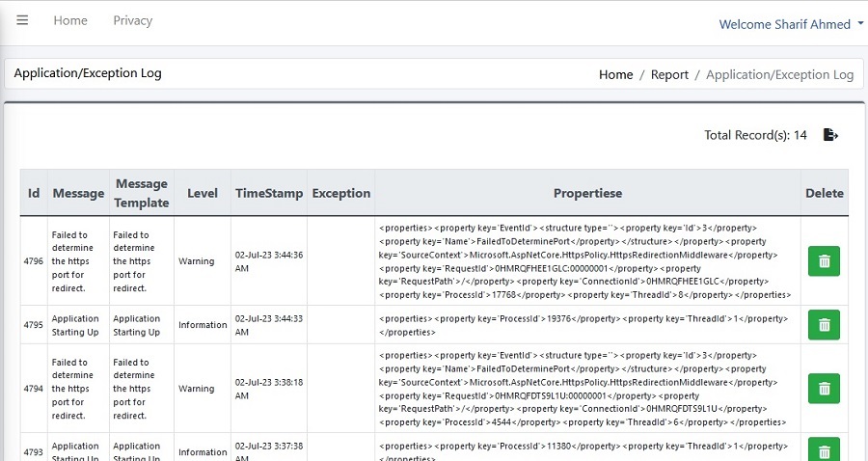Click Information level in row 4793
868x461 pixels.
(x=203, y=452)
